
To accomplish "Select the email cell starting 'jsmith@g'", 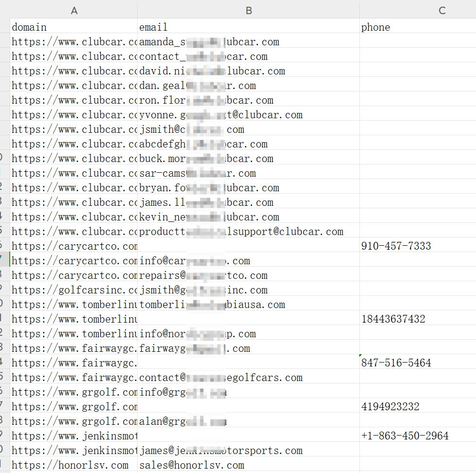I will click(x=248, y=290).
